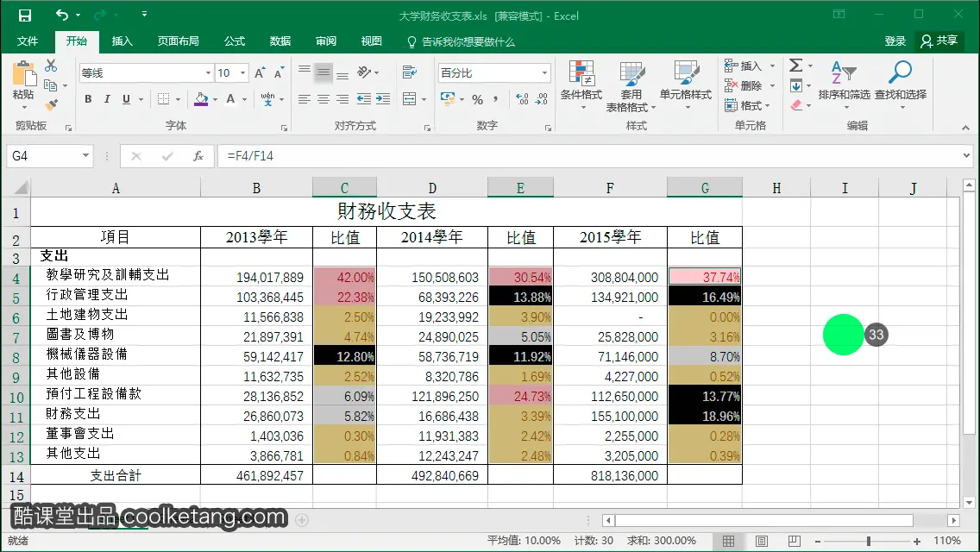The width and height of the screenshot is (980, 552).
Task: Toggle Align Right horizontal alignment
Action: [342, 99]
